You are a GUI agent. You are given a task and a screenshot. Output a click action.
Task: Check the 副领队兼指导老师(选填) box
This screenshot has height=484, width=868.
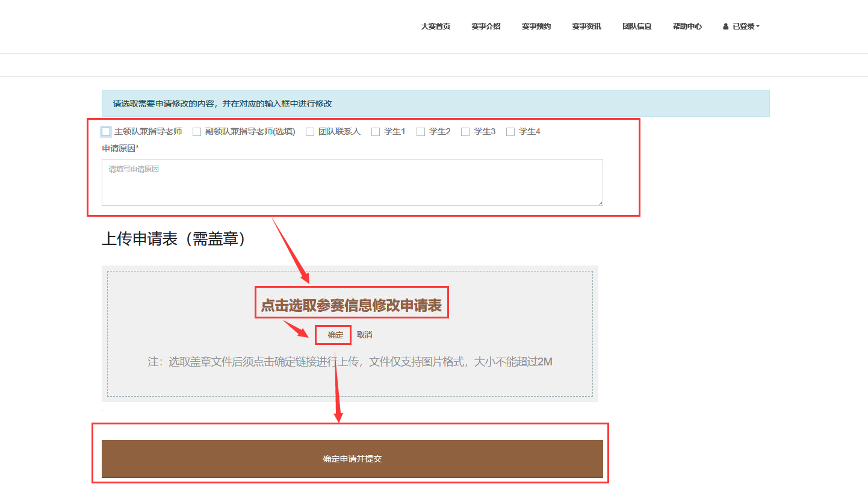[197, 132]
